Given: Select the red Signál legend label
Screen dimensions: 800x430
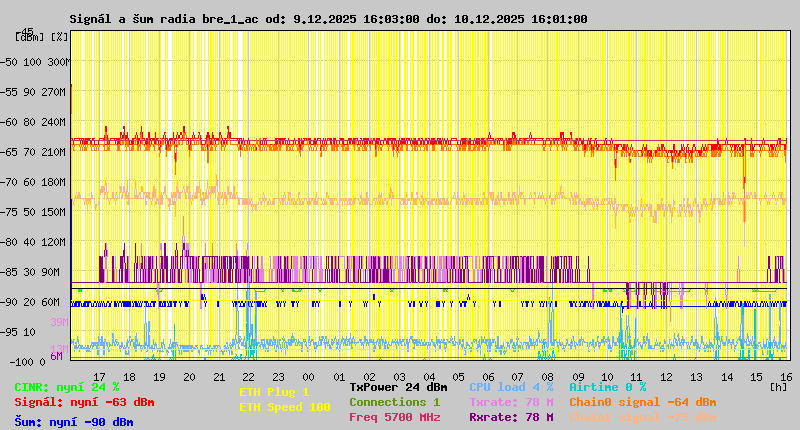Looking at the screenshot, I should point(84,402).
